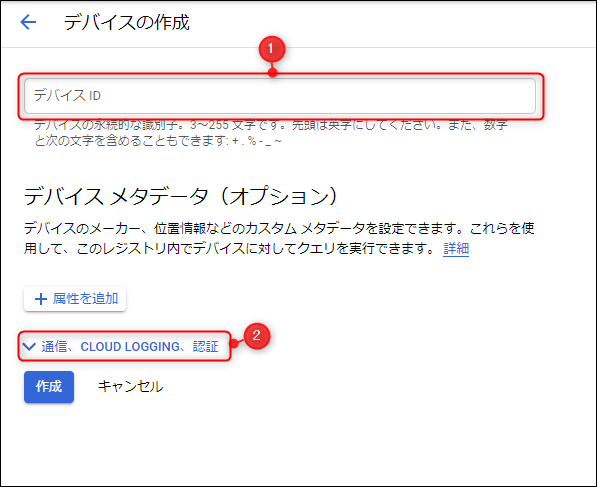The height and width of the screenshot is (487, 597).
Task: Cancel with the キャンセル button
Action: coord(130,387)
